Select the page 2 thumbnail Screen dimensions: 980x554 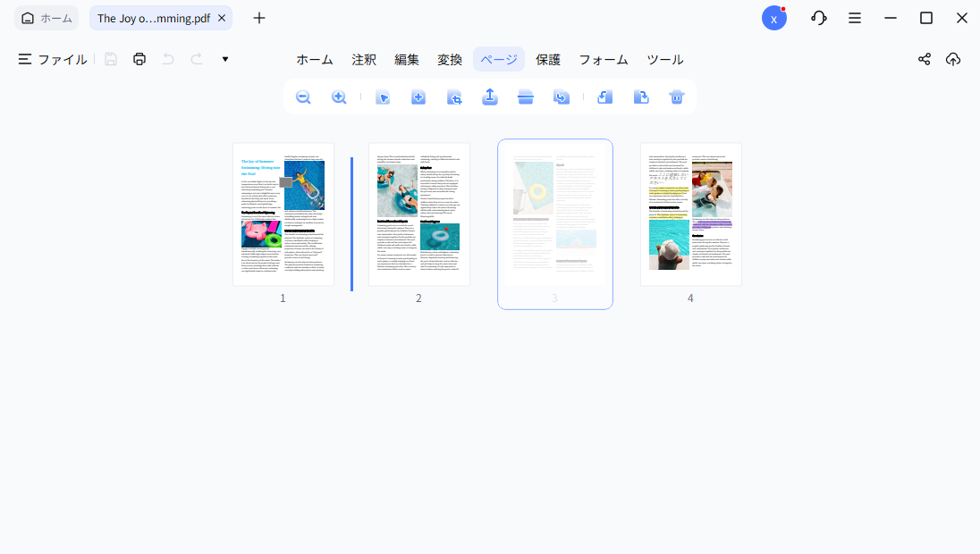coord(418,214)
